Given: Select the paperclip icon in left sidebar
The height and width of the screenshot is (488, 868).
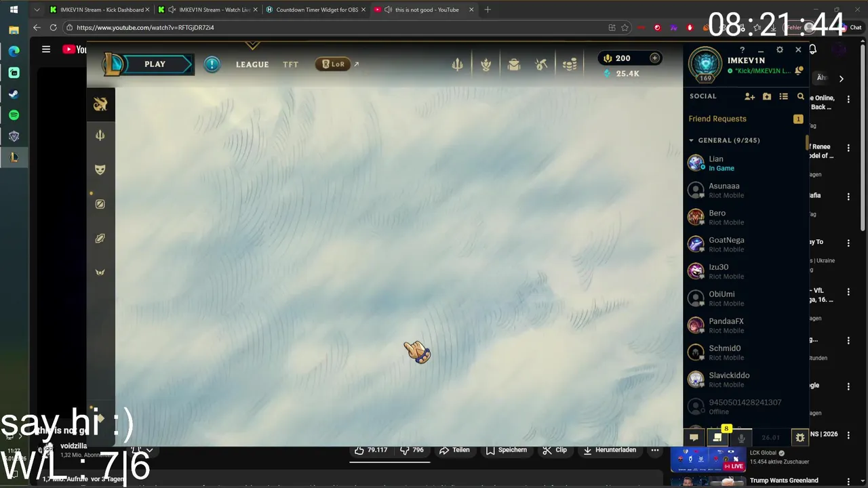Looking at the screenshot, I should (x=100, y=239).
